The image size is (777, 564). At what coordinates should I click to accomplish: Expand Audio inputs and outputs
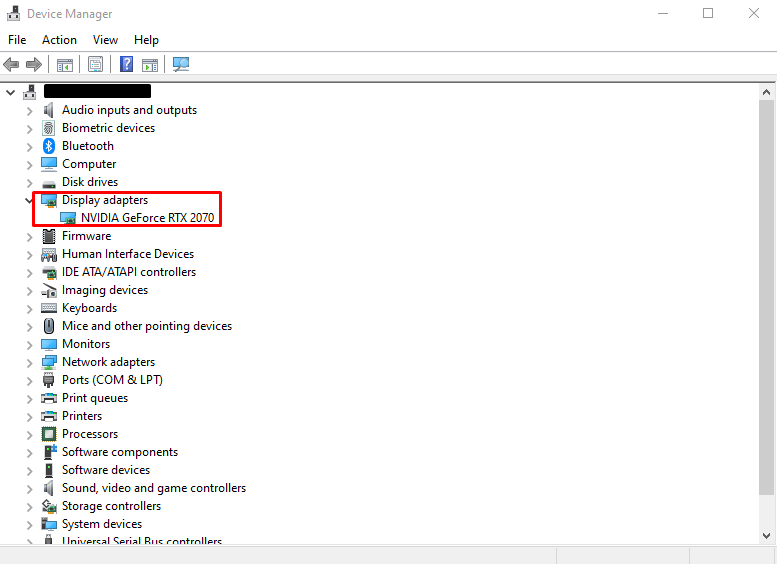click(x=29, y=111)
